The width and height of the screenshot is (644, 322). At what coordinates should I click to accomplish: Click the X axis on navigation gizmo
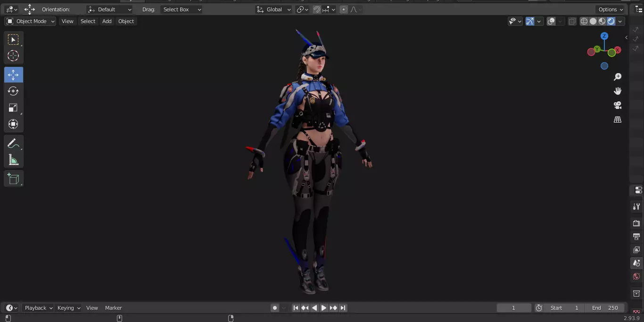[x=618, y=50]
